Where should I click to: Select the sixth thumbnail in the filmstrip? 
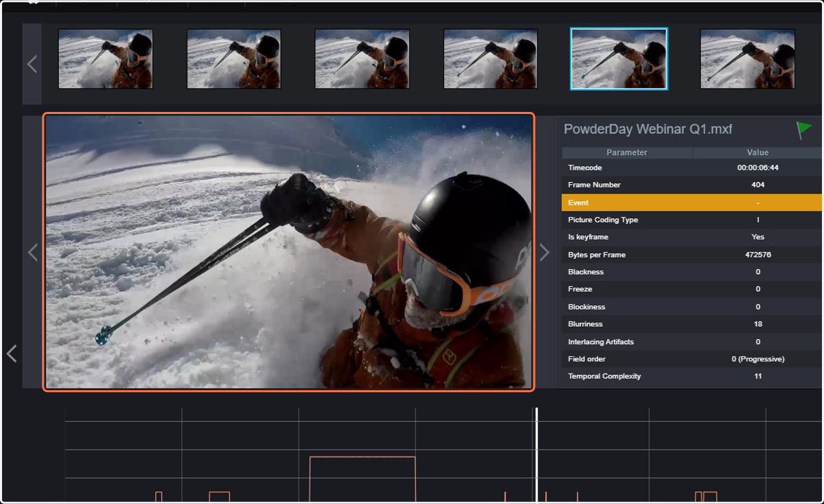coord(748,59)
